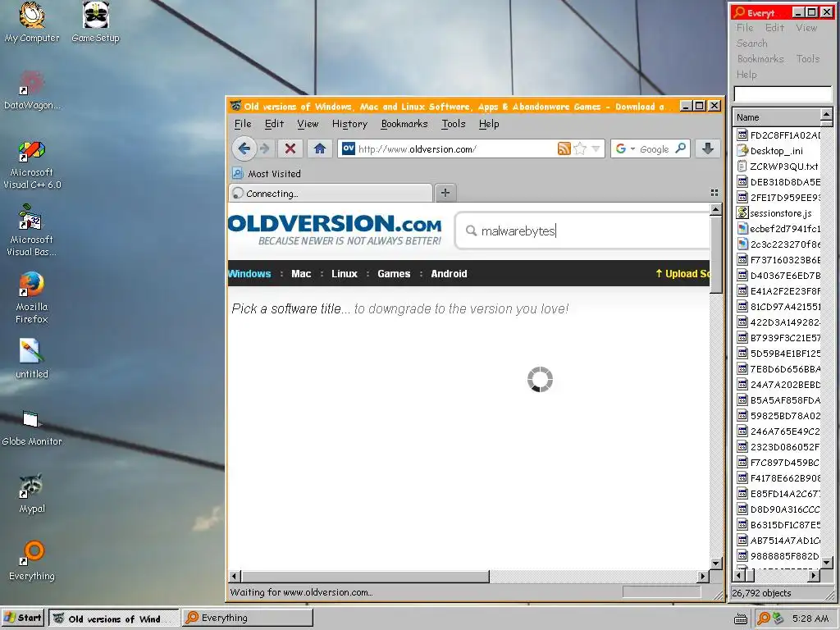Viewport: 840px width, 630px height.
Task: Switch to Everything taskbar button
Action: [248, 619]
